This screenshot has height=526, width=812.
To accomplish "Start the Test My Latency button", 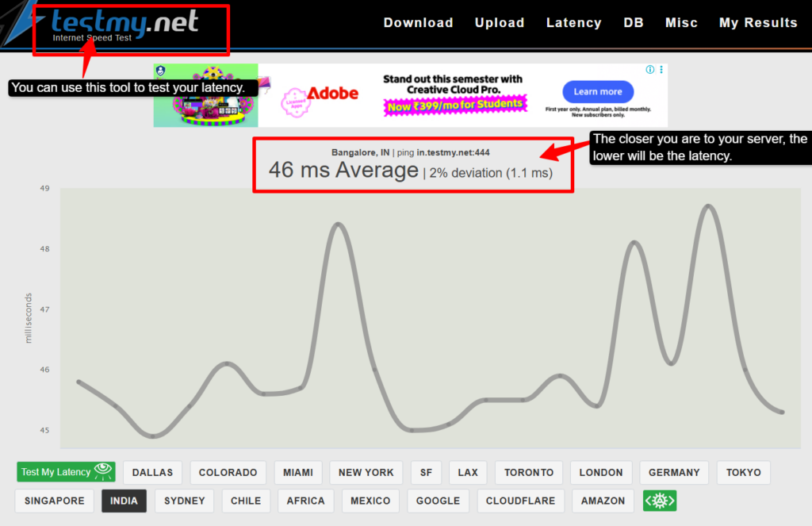I will coord(66,472).
